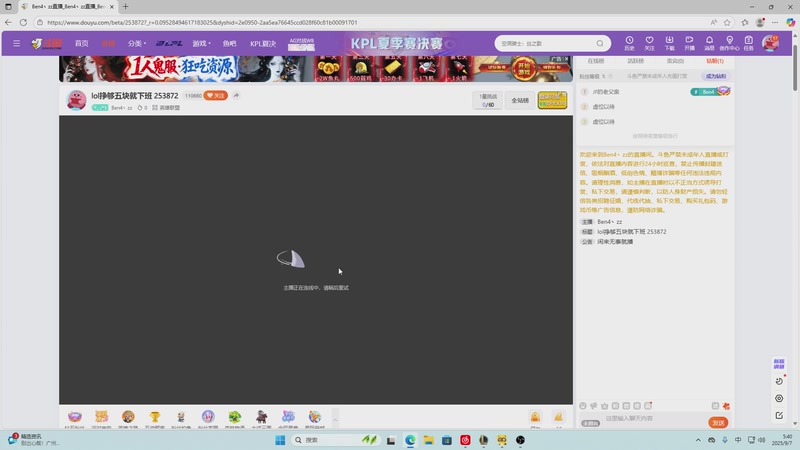Click the clock icon in right sidebar
The height and width of the screenshot is (450, 800).
(x=779, y=381)
